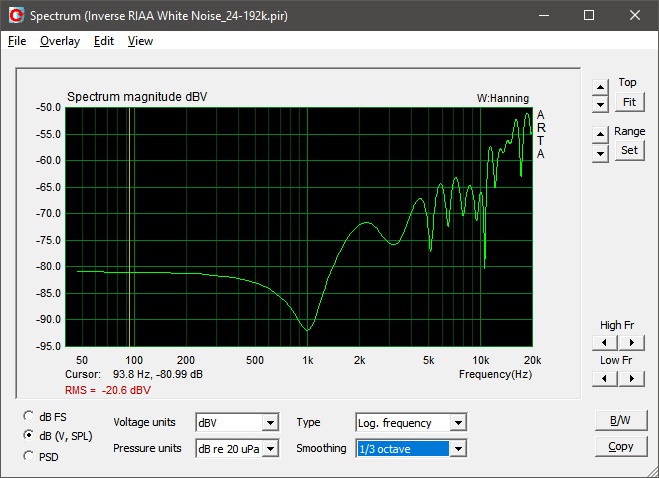Shift Low Fr left arrow
The image size is (659, 478).
pyautogui.click(x=604, y=379)
